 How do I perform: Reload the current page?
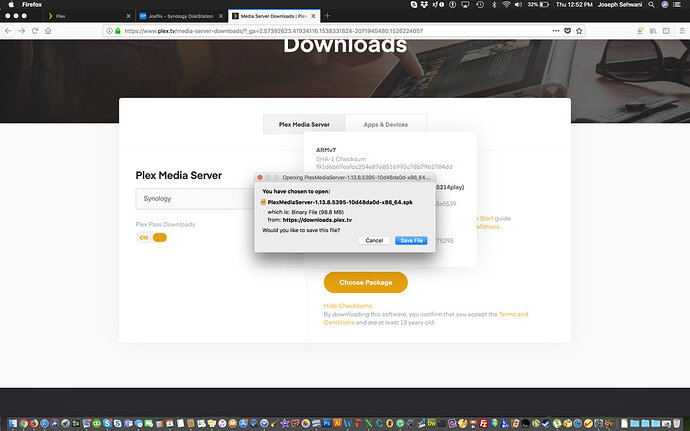pyautogui.click(x=35, y=31)
